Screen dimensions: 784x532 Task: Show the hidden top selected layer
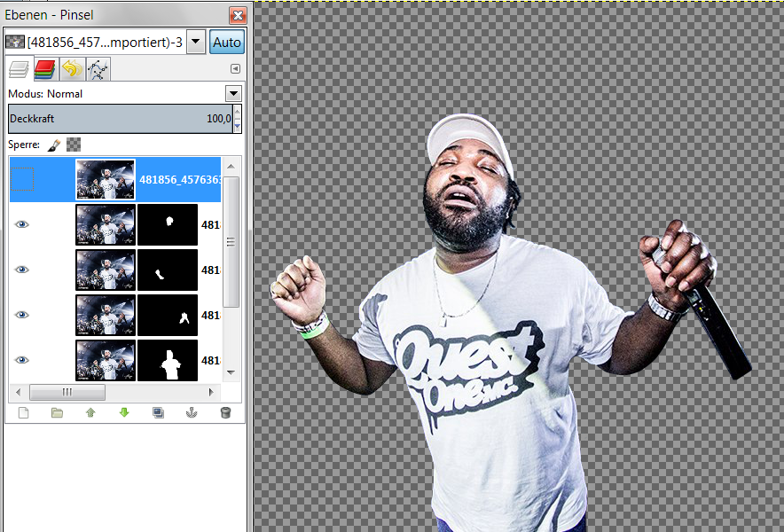(22, 179)
